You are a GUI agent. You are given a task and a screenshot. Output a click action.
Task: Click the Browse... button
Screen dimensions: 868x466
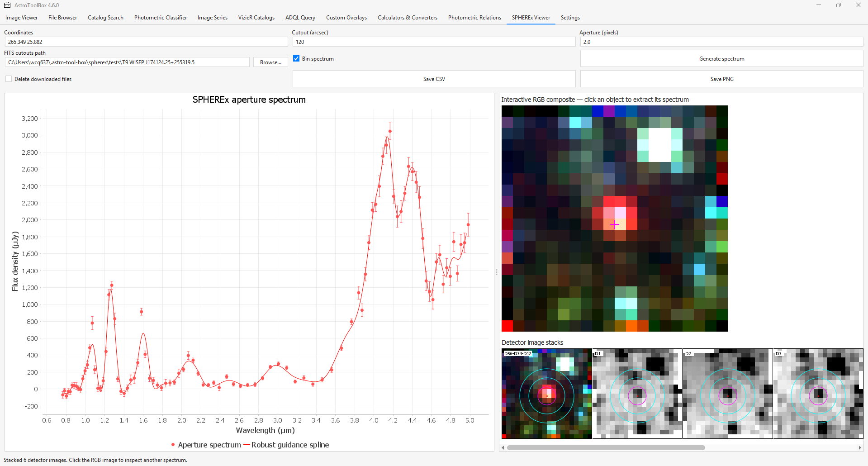coord(270,62)
